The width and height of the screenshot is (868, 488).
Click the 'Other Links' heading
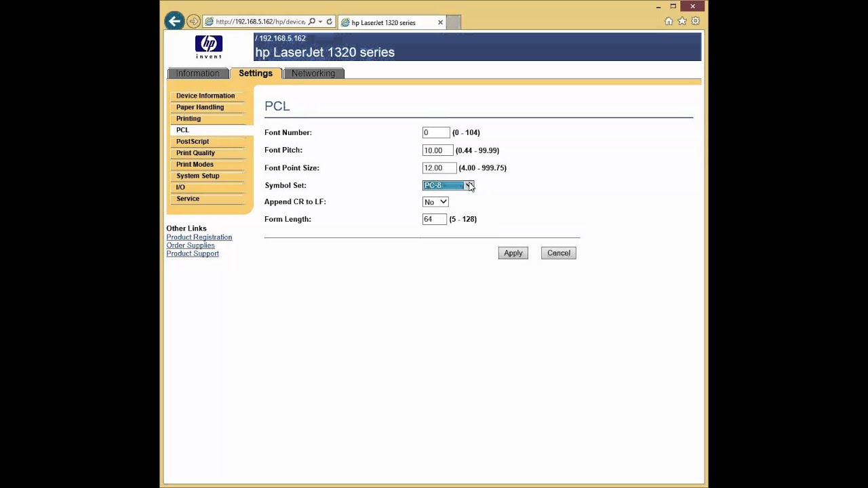click(x=186, y=229)
